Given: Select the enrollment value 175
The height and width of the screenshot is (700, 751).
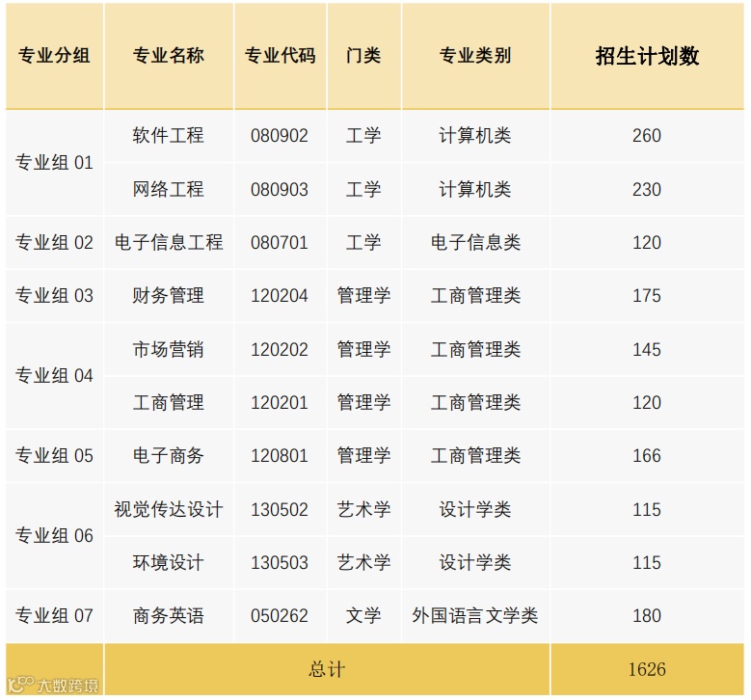Looking at the screenshot, I should 647,296.
